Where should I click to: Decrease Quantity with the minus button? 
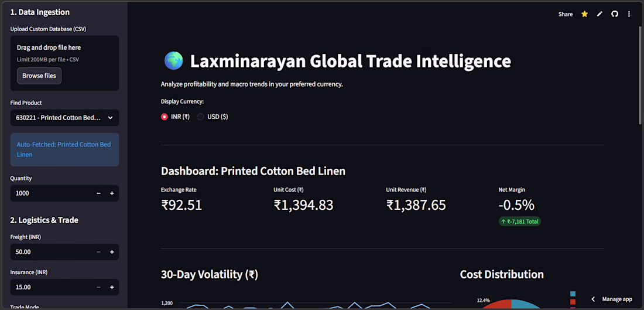click(98, 193)
